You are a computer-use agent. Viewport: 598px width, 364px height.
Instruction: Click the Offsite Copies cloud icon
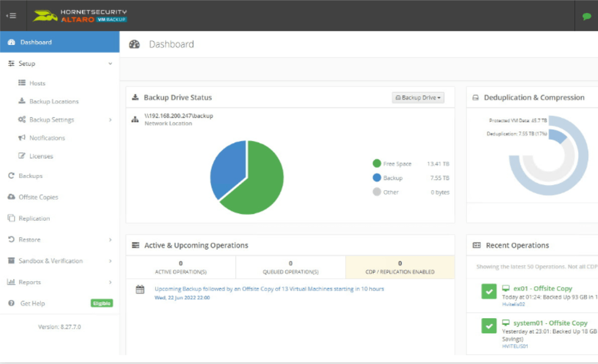point(11,197)
